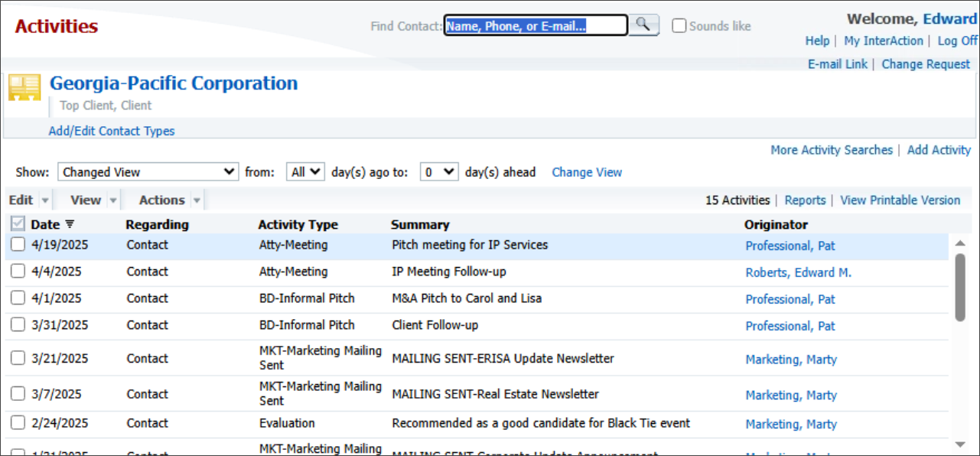The image size is (980, 456).
Task: Open the Reports link
Action: click(805, 200)
